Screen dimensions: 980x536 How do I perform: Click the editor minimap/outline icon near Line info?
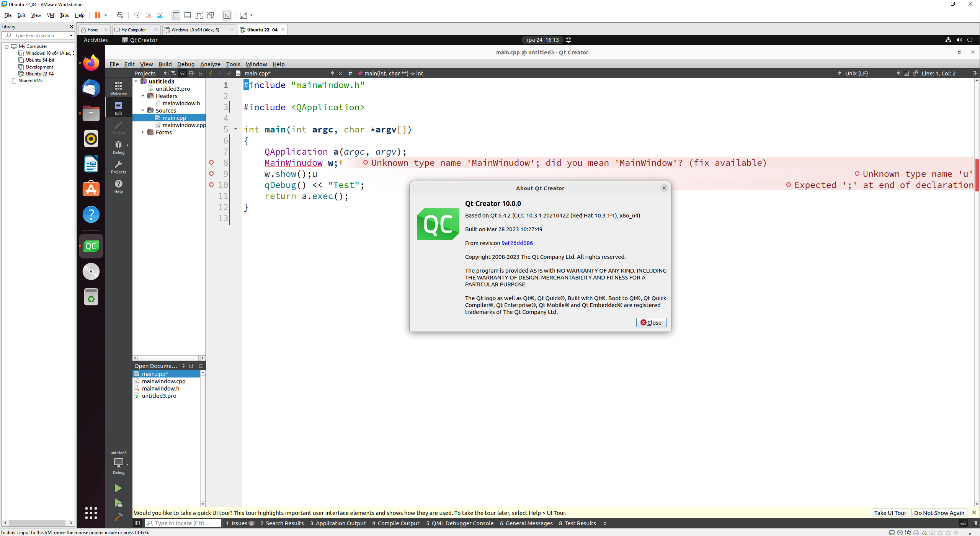pyautogui.click(x=906, y=73)
